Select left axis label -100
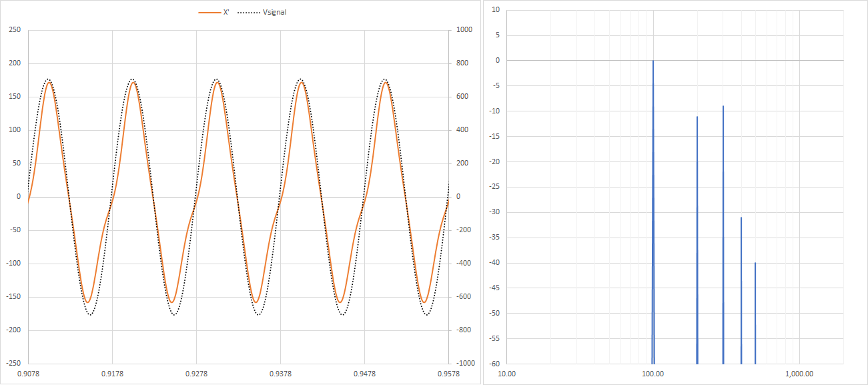This screenshot has height=385, width=868. pos(13,264)
